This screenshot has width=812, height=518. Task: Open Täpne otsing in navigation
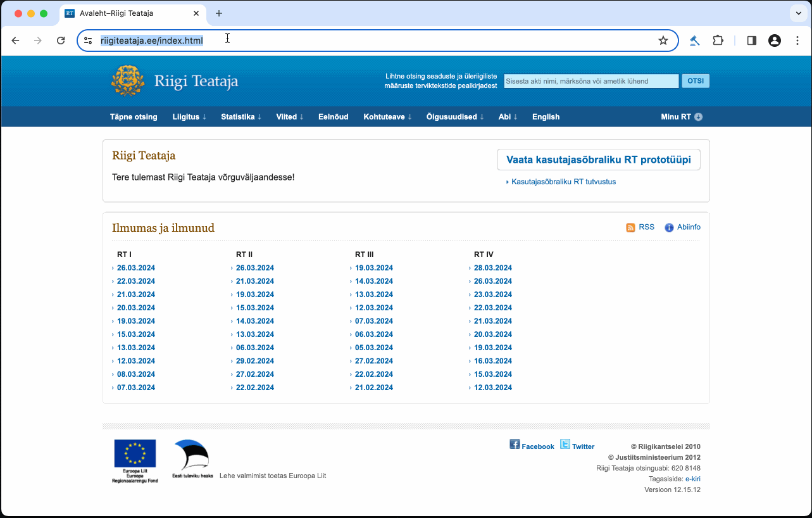(134, 117)
